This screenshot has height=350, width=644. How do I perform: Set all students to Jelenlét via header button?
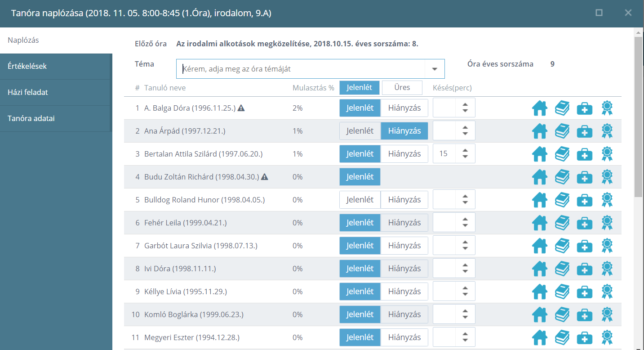click(x=360, y=87)
